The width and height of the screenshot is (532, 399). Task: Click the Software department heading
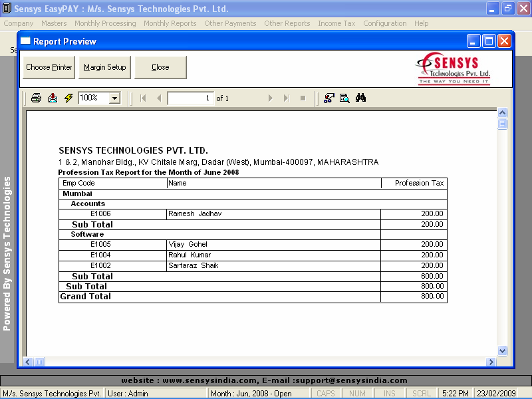[x=87, y=234]
